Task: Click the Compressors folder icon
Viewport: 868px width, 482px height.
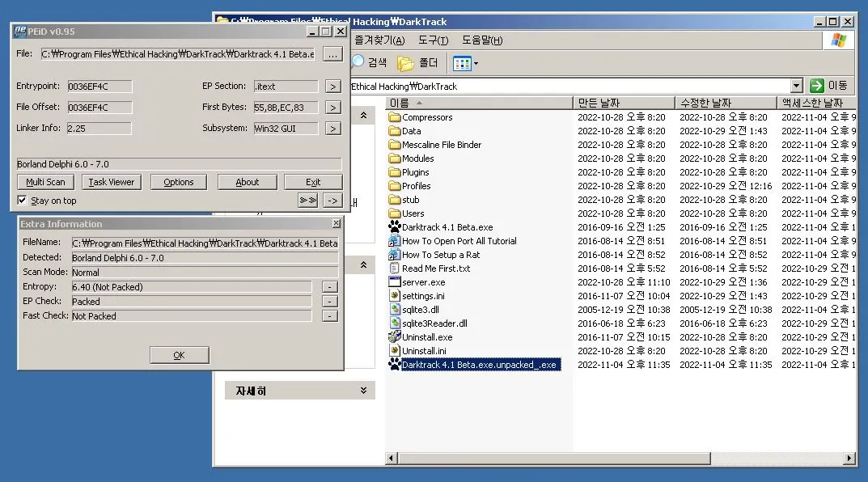Action: pyautogui.click(x=394, y=117)
